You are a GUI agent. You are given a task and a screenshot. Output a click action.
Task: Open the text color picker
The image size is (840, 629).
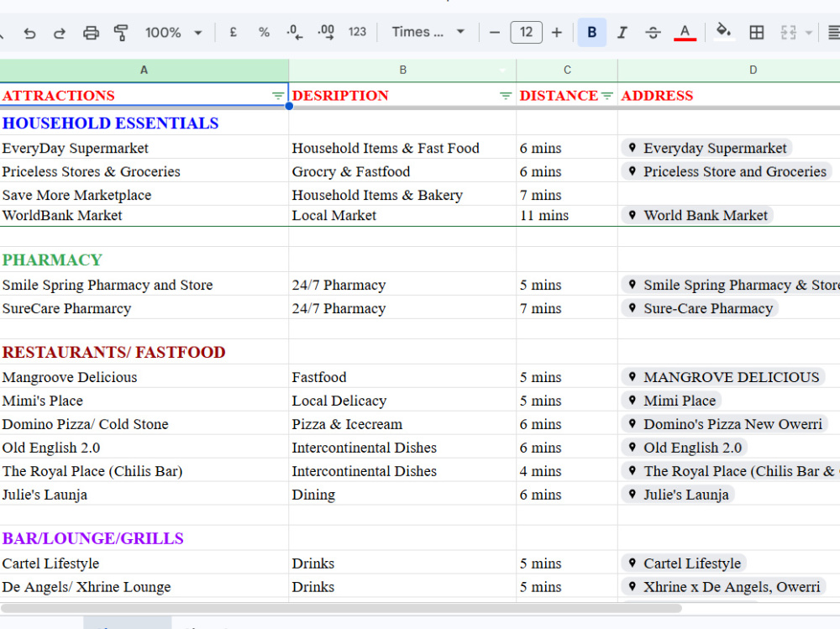coord(685,33)
